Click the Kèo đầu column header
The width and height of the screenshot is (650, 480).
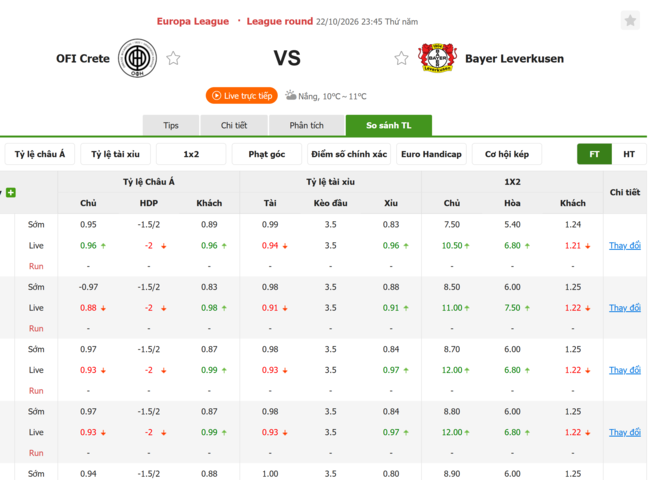(x=330, y=203)
